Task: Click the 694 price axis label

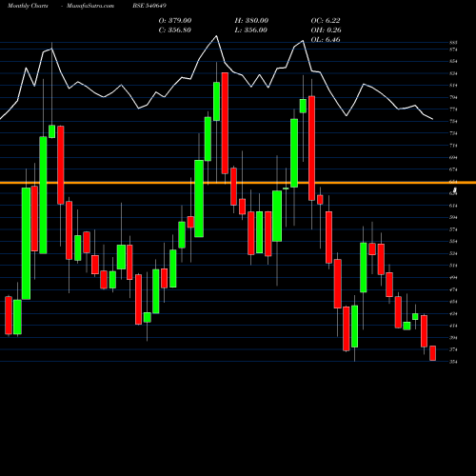Action: click(453, 157)
